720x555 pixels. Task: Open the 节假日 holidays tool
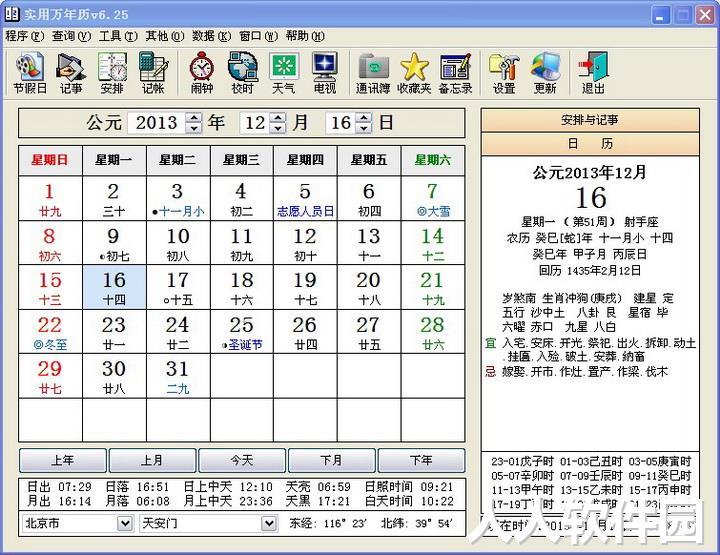point(30,73)
